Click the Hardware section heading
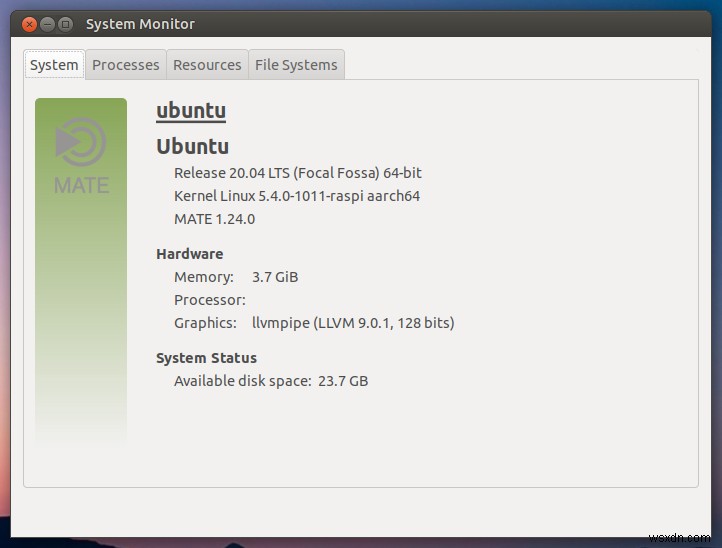Screen dimensions: 722x548 click(190, 254)
